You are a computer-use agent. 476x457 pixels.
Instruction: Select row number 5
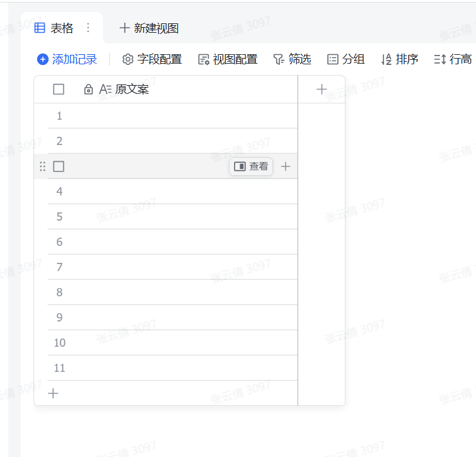59,217
